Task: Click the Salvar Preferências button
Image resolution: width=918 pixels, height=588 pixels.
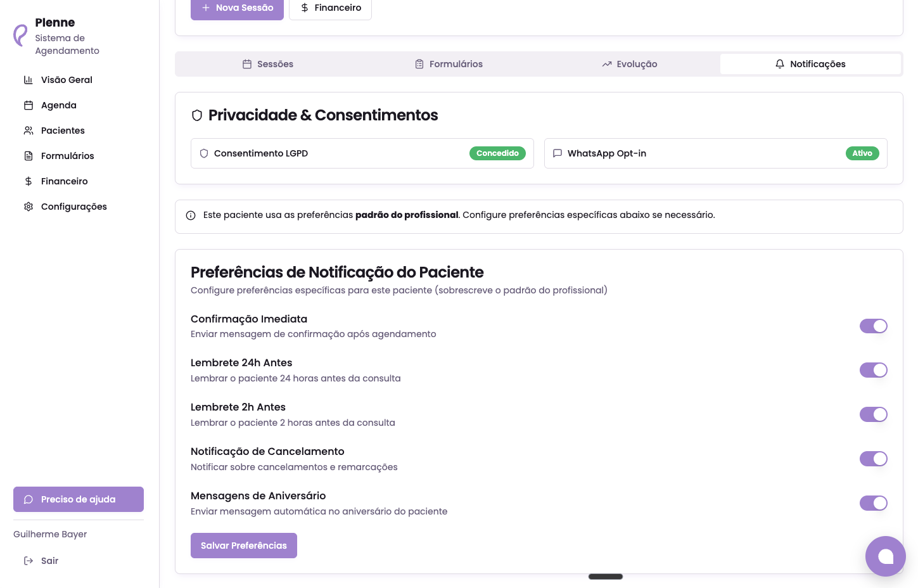Action: click(243, 546)
